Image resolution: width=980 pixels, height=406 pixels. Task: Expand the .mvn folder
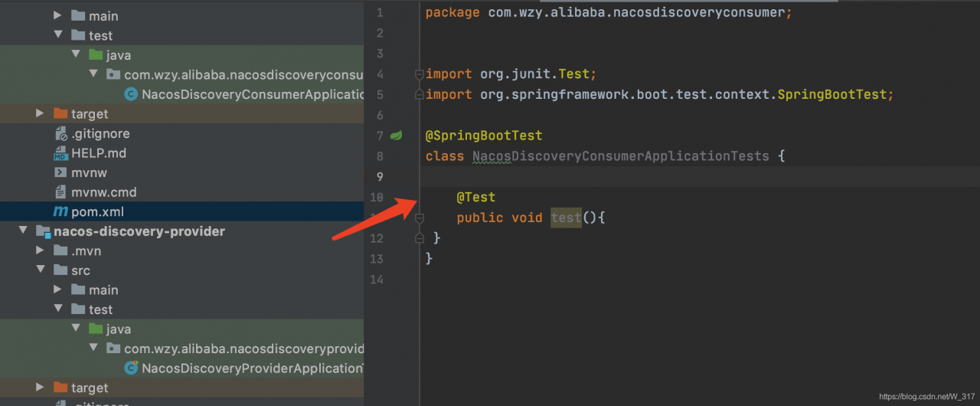point(40,250)
